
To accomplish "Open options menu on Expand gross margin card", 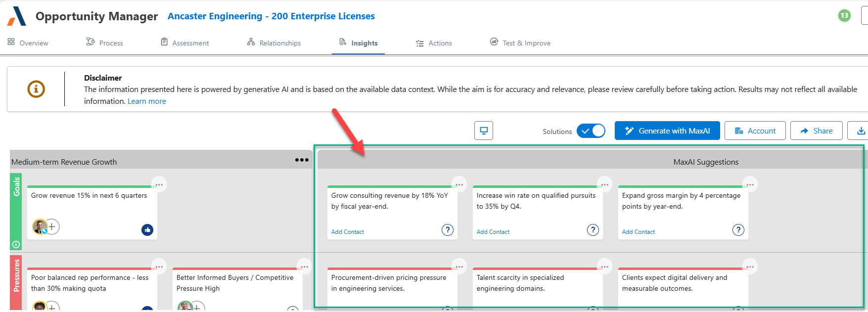I will point(750,184).
